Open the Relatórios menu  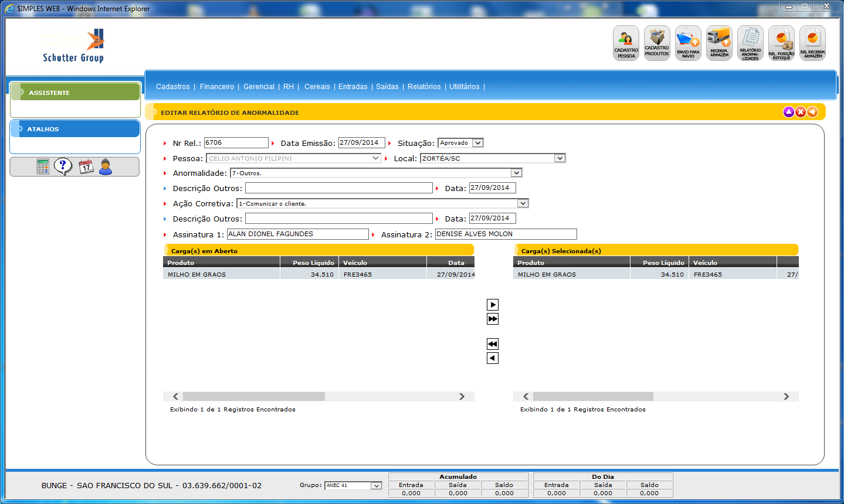click(x=424, y=87)
